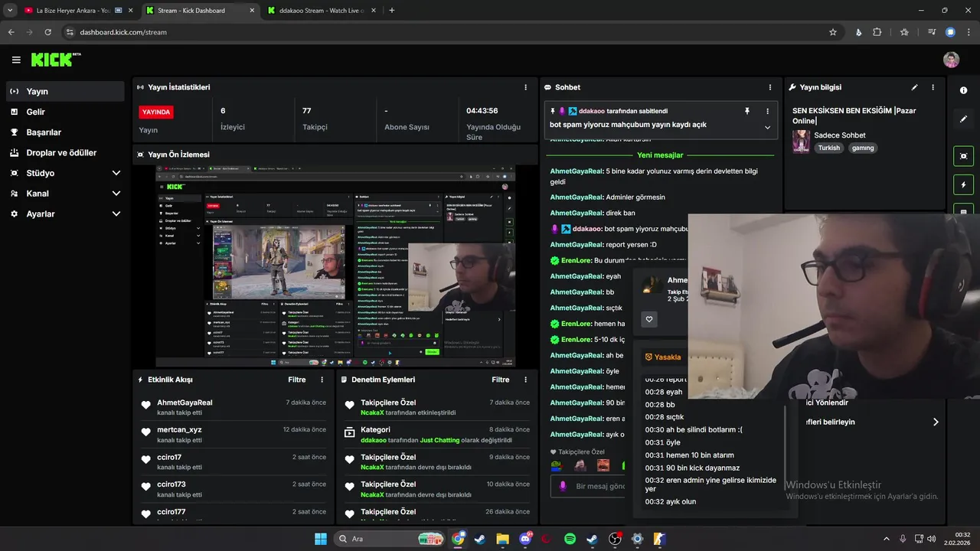The width and height of the screenshot is (980, 551).
Task: Open Windows Start menu
Action: (320, 539)
